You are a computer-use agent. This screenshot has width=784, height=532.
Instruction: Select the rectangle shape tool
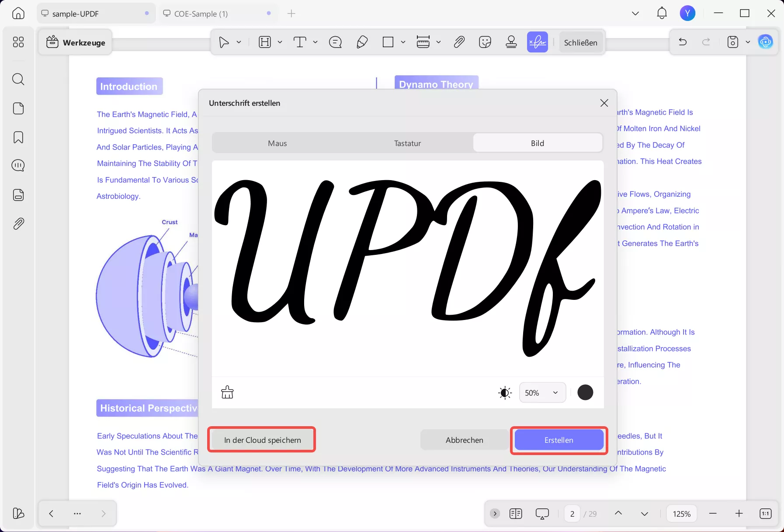(388, 42)
